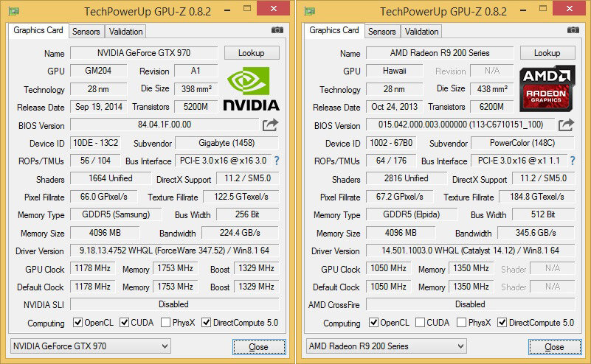
Task: Click the BIOS share arrow icon in the GTX 970 window
Action: coord(270,125)
